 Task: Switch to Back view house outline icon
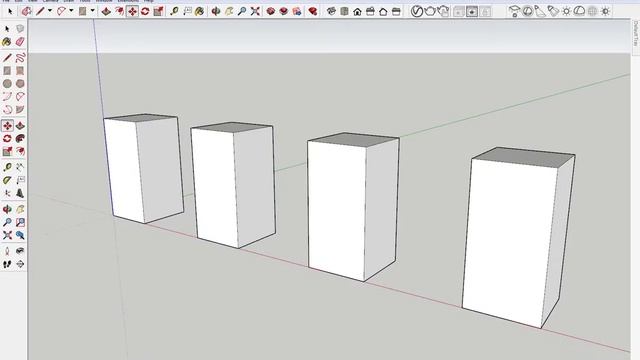(383, 11)
